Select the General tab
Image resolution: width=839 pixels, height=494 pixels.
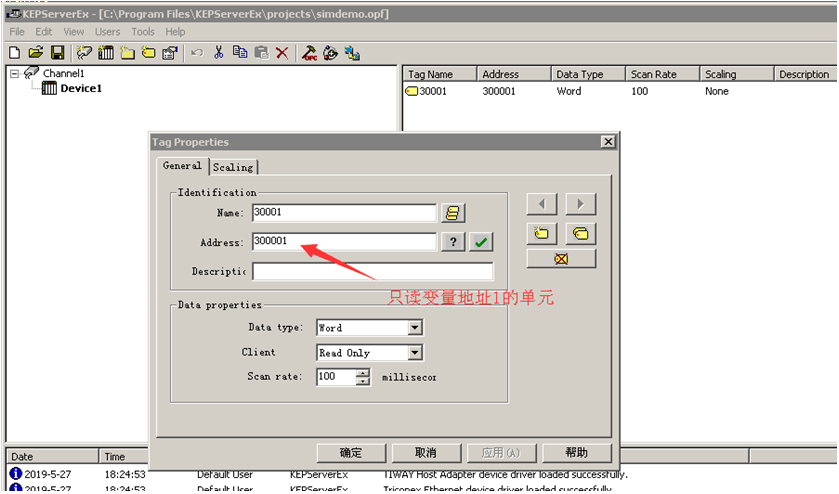182,166
